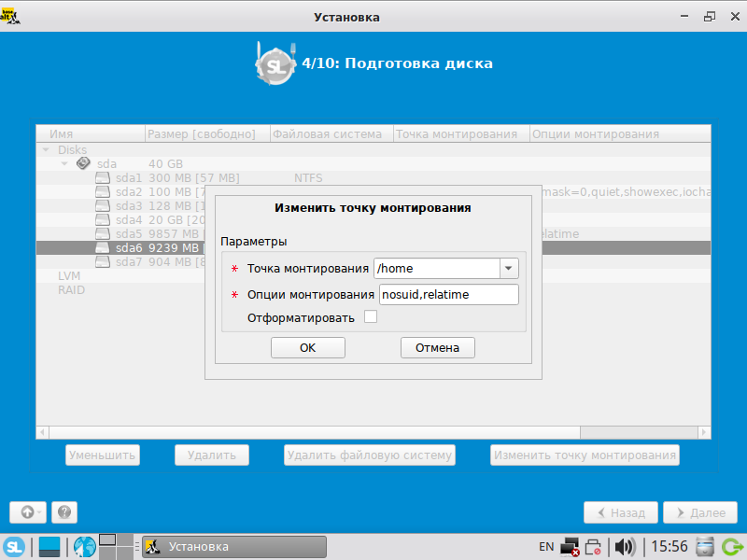Click the 15:56 clock
The image size is (747, 560).
(x=669, y=546)
